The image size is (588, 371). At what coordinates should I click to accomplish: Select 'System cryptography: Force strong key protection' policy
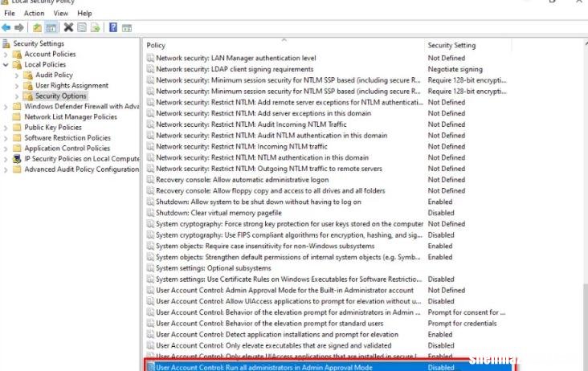tap(289, 224)
